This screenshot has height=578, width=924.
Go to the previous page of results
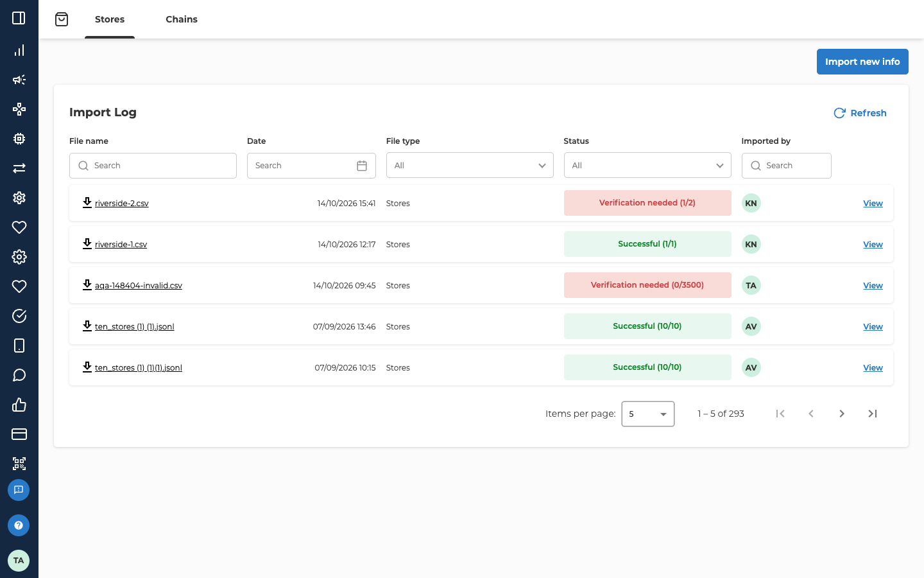[x=811, y=414]
